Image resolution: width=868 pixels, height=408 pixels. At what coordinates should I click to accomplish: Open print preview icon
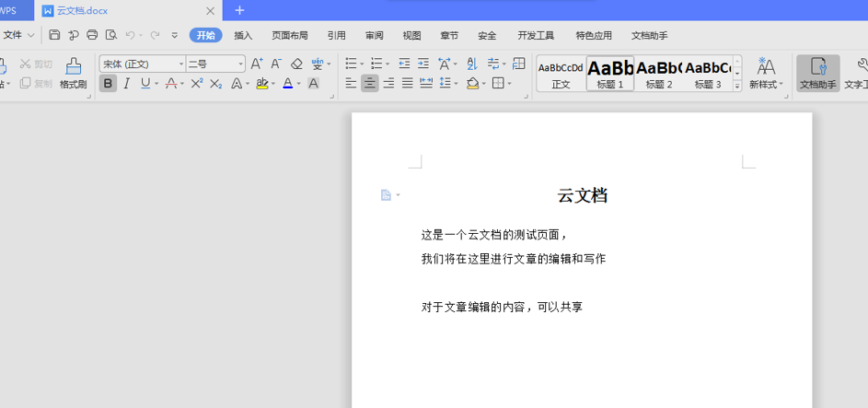pyautogui.click(x=111, y=35)
